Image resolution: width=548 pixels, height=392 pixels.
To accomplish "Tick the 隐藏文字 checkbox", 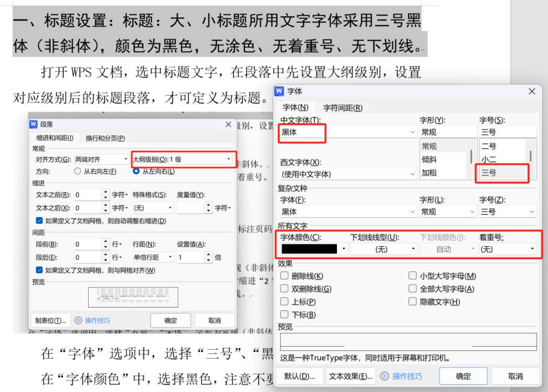I will coord(413,302).
